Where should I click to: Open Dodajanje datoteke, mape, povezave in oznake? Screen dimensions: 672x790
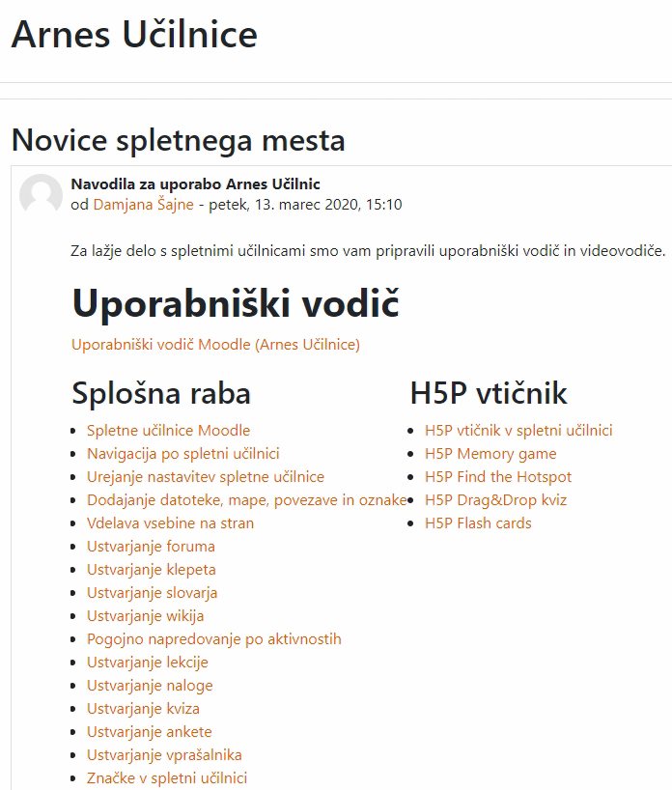click(x=247, y=500)
